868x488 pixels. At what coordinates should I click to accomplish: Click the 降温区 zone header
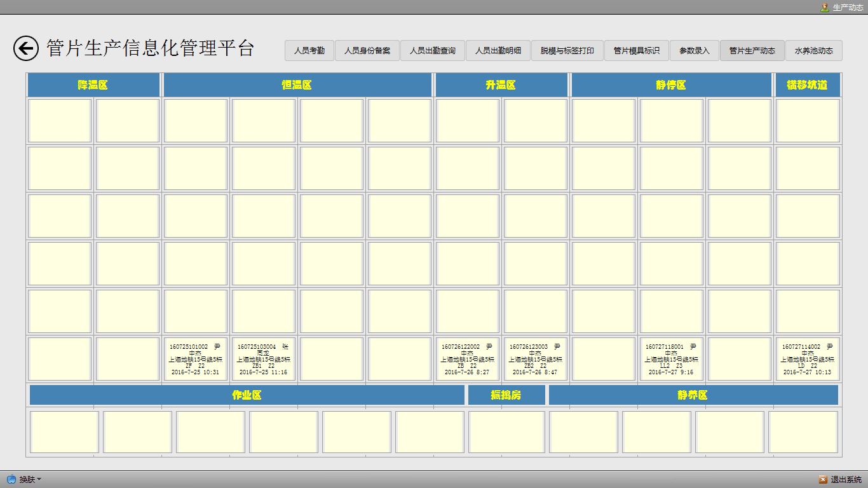(93, 85)
